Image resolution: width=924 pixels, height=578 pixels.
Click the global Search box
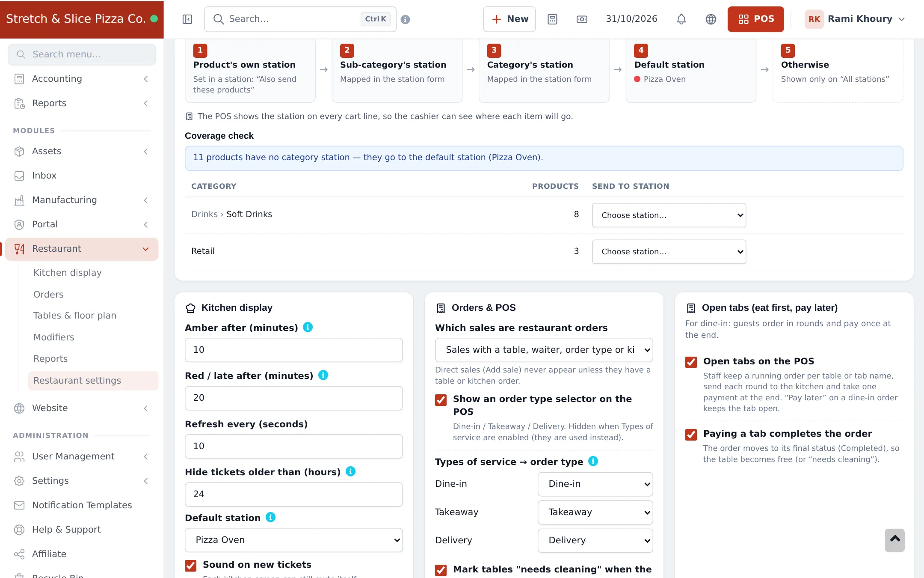point(300,19)
